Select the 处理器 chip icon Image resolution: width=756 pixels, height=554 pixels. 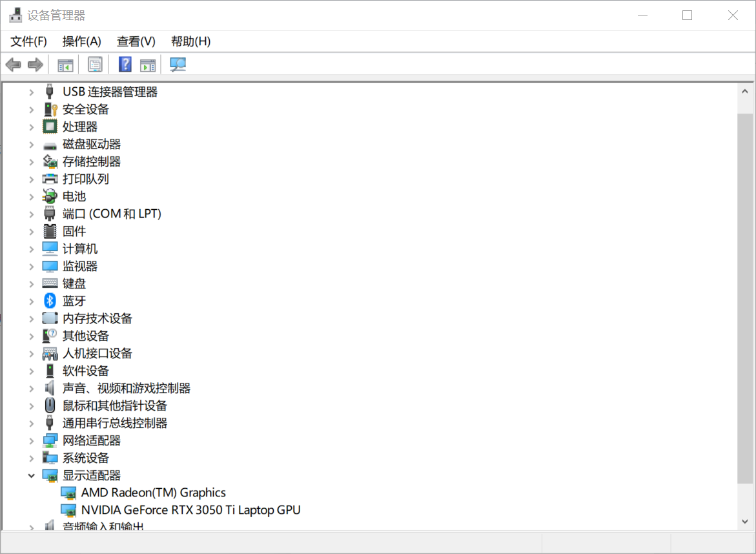click(x=50, y=127)
